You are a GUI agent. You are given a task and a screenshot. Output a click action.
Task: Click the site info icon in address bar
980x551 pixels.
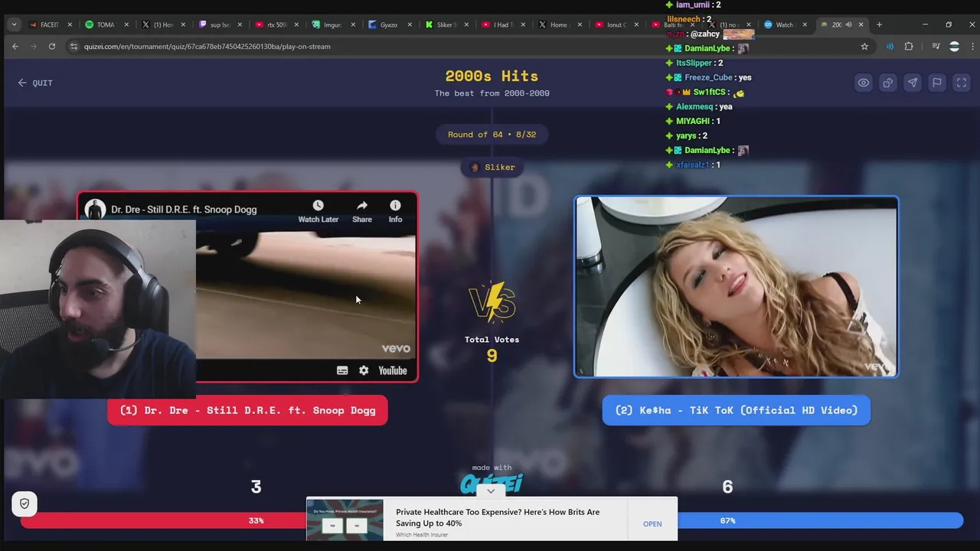click(x=73, y=47)
